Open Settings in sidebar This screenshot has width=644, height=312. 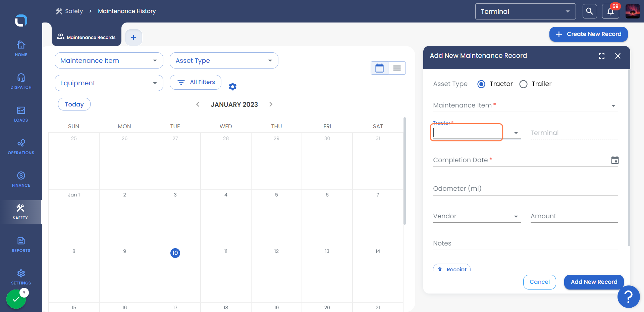(x=21, y=277)
